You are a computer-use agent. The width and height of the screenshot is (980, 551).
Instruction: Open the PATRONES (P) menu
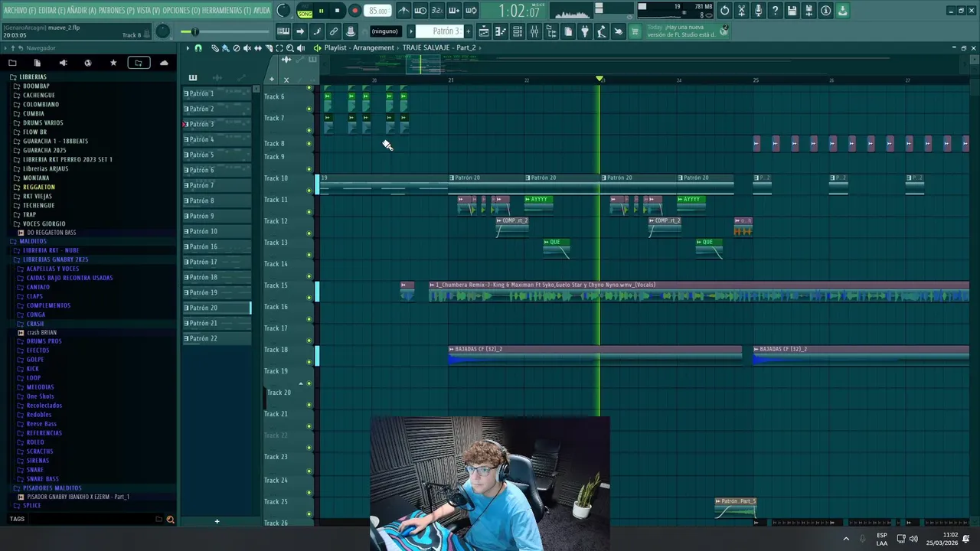point(117,11)
